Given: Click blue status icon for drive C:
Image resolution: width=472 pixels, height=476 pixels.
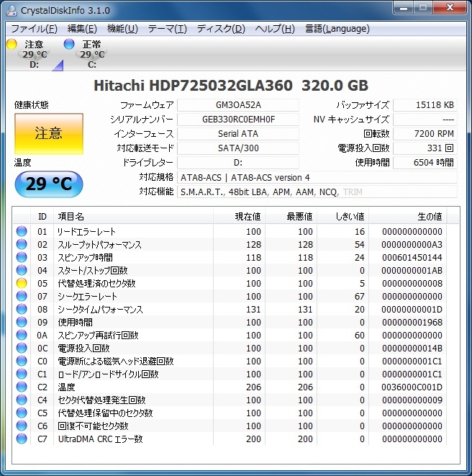Looking at the screenshot, I should click(x=69, y=45).
